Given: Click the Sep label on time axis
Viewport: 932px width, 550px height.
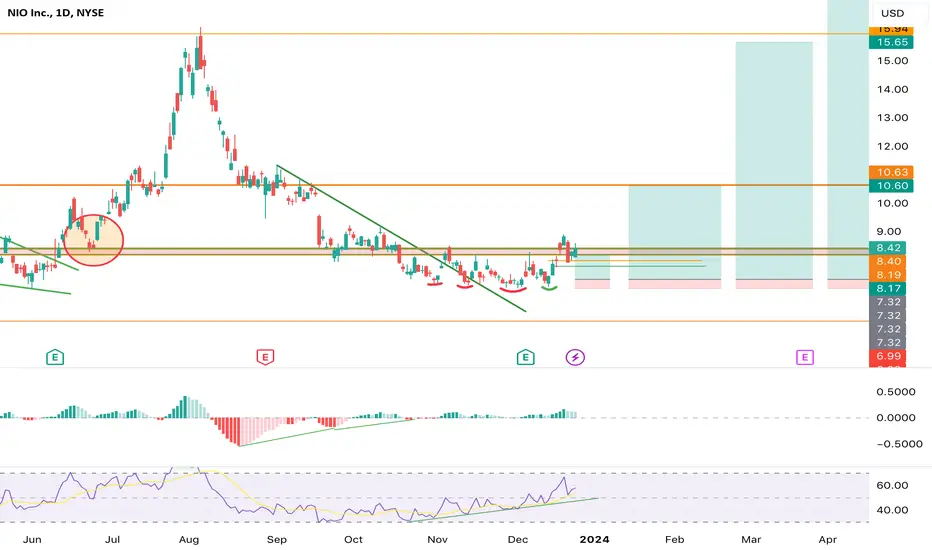Looking at the screenshot, I should 276,540.
